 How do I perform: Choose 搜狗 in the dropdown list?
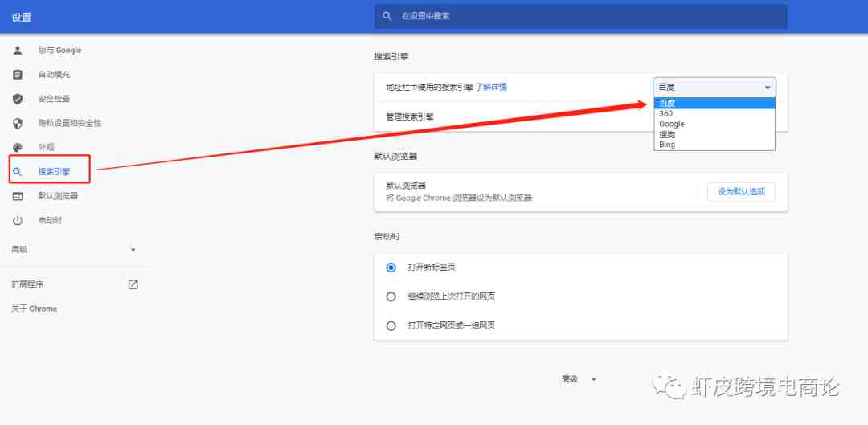(x=714, y=134)
